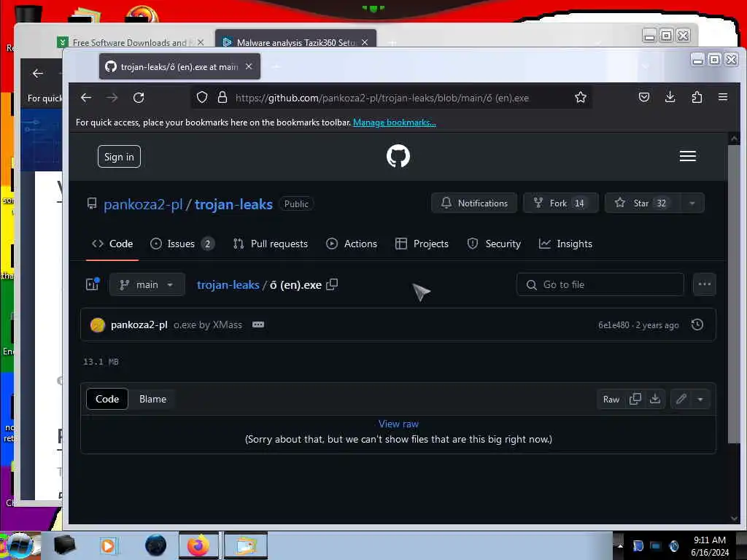Click the 13.1 MB file size text

101,362
